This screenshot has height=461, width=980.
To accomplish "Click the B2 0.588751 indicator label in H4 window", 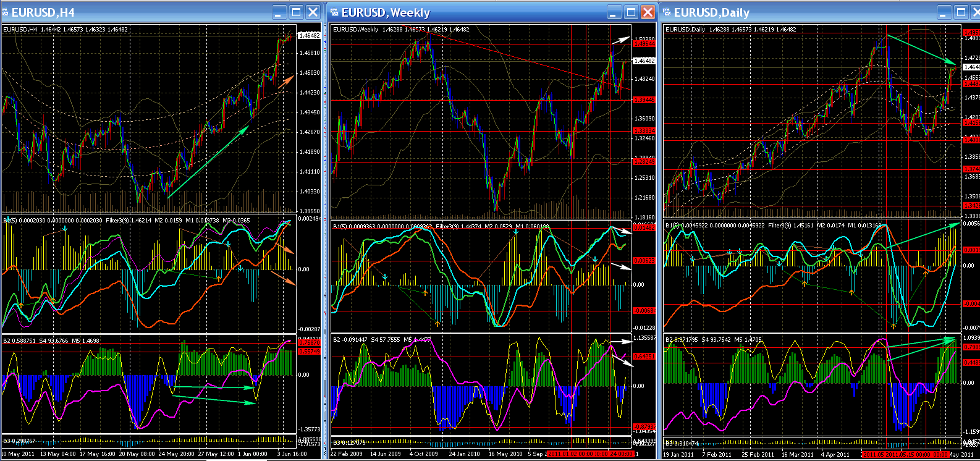I will point(20,340).
